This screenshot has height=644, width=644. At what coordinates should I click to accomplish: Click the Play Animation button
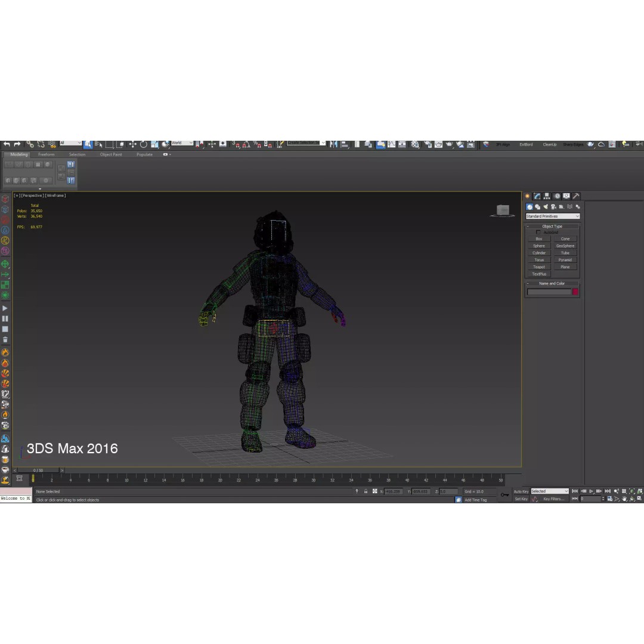coord(591,491)
